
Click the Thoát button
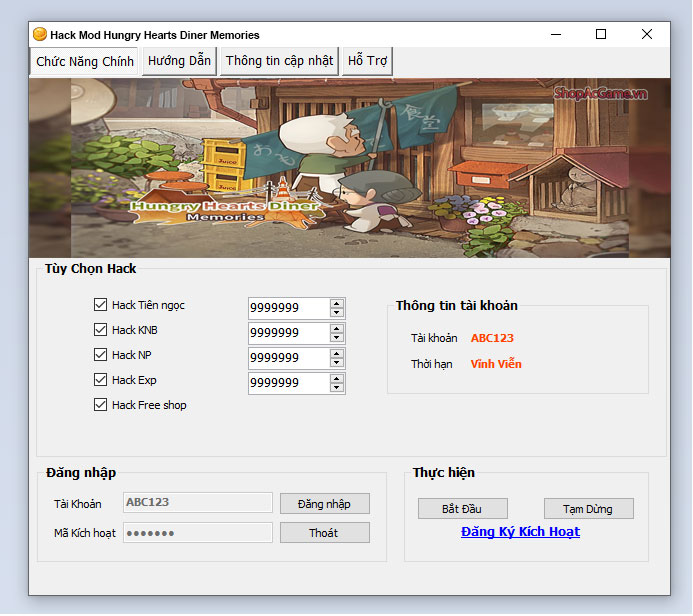pos(325,533)
